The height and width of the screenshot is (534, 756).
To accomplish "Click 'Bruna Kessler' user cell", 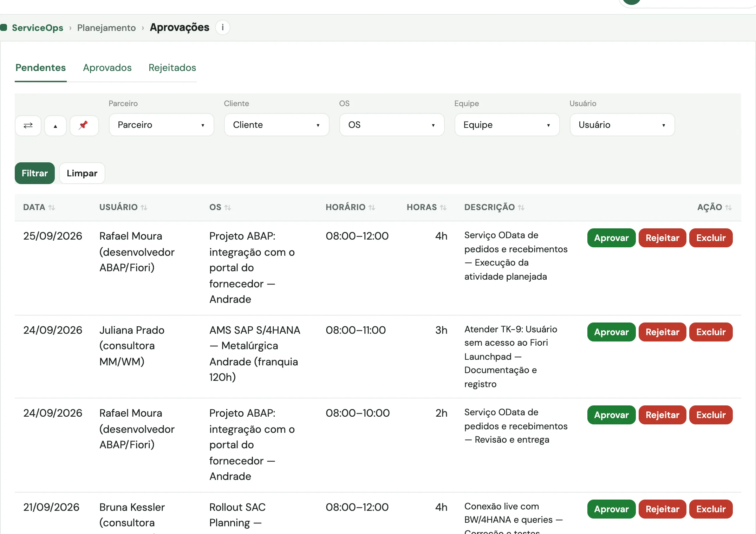I will [x=132, y=507].
